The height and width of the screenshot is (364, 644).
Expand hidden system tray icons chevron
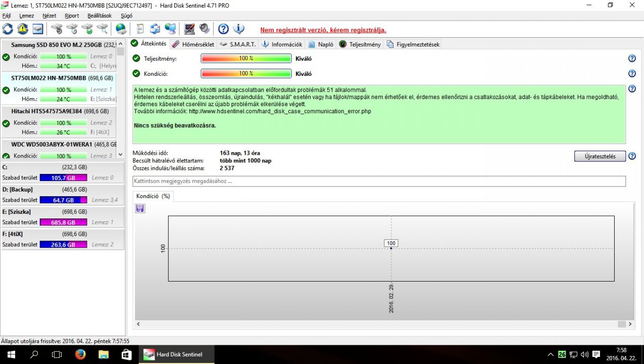(x=551, y=354)
